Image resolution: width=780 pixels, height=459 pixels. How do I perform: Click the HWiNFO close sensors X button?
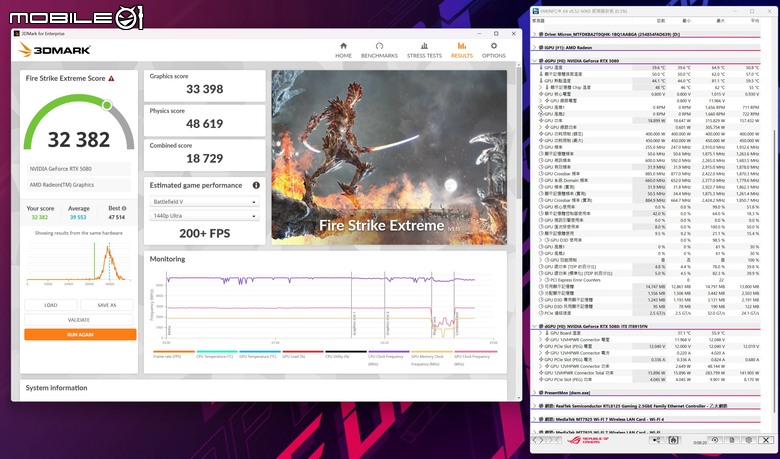click(x=766, y=440)
